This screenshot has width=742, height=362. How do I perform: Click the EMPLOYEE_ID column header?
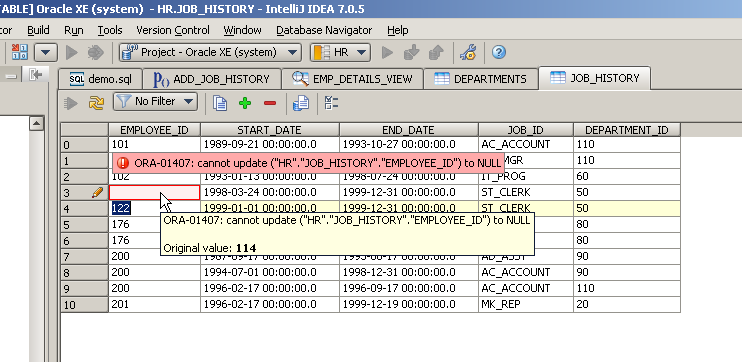(154, 130)
